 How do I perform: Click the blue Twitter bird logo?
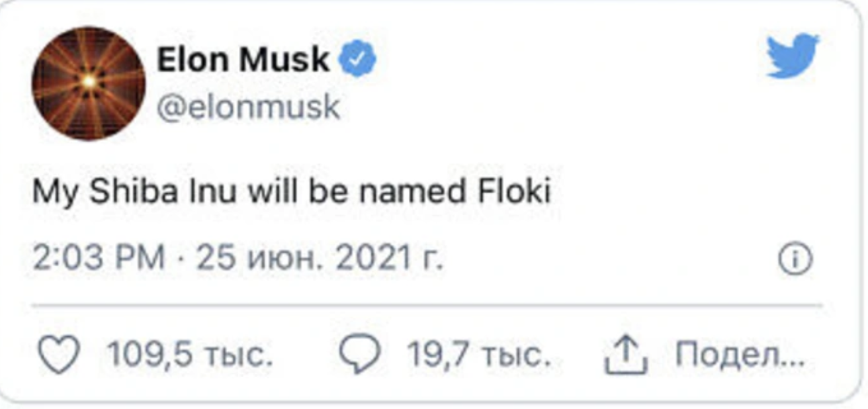click(x=791, y=56)
